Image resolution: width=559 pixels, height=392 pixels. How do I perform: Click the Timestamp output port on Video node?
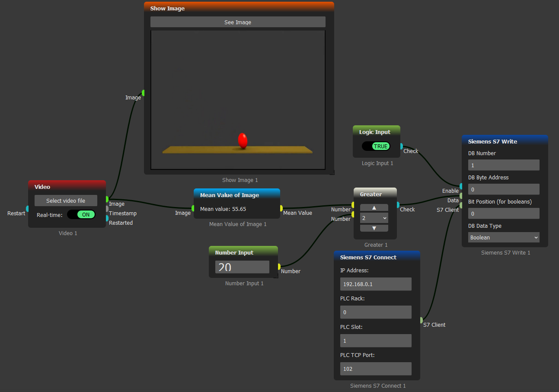[107, 209]
